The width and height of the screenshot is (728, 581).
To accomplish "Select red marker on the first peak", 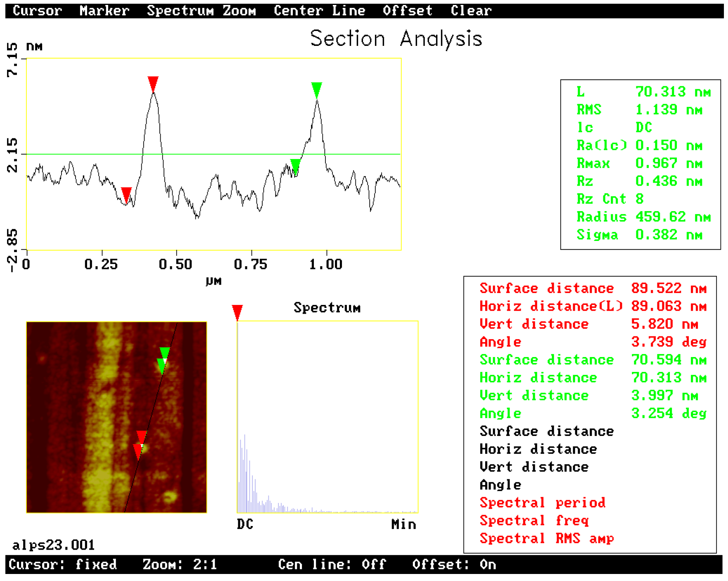I will pos(153,83).
